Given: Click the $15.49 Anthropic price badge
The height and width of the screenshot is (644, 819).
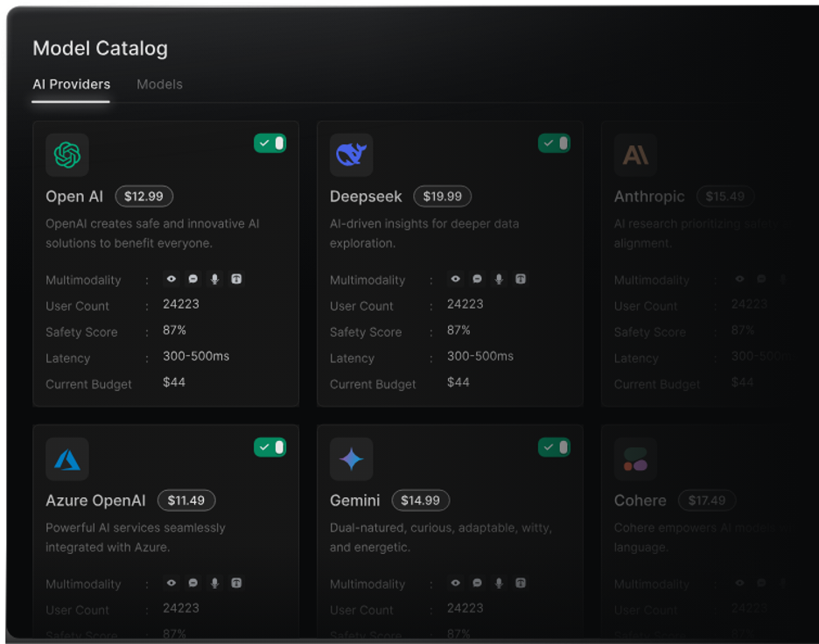Looking at the screenshot, I should tap(725, 196).
